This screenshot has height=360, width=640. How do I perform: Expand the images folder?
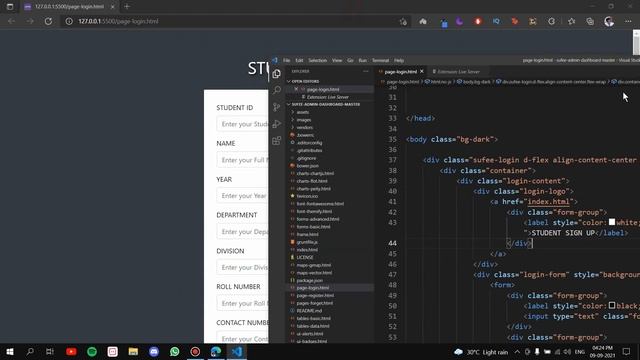(304, 120)
